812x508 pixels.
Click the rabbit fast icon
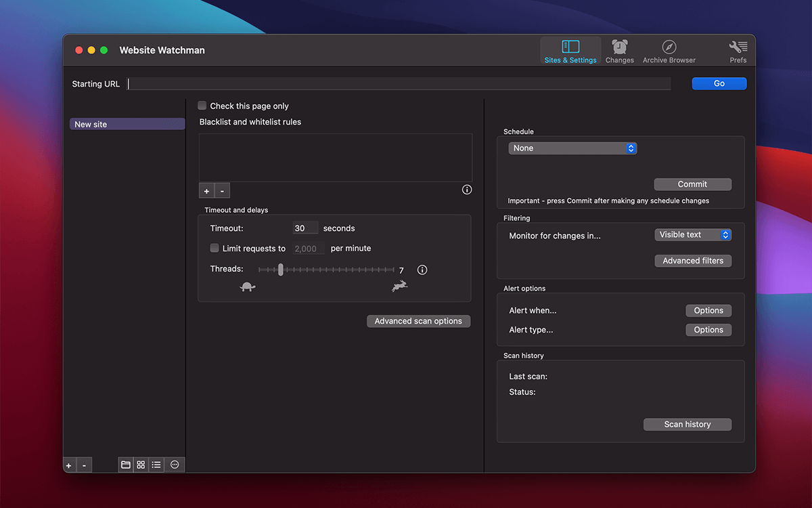[x=400, y=287]
